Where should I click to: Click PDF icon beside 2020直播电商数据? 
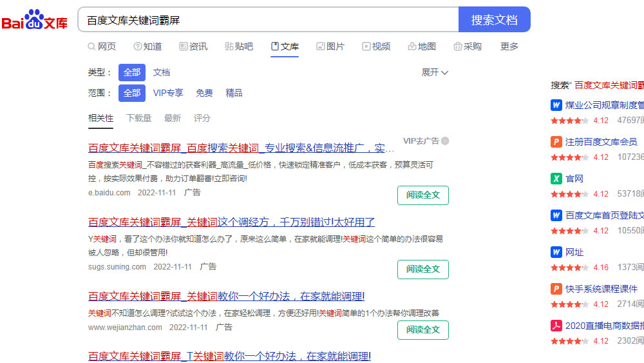tap(556, 326)
